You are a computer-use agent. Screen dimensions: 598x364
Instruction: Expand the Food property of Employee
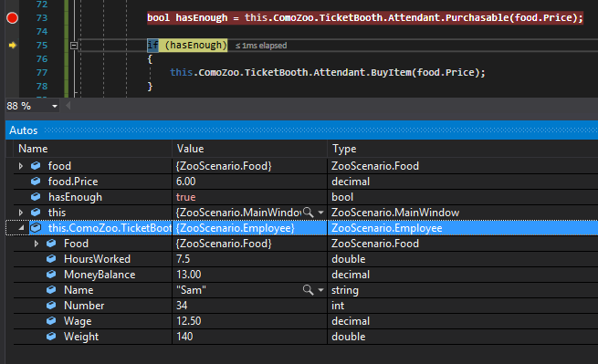[37, 244]
